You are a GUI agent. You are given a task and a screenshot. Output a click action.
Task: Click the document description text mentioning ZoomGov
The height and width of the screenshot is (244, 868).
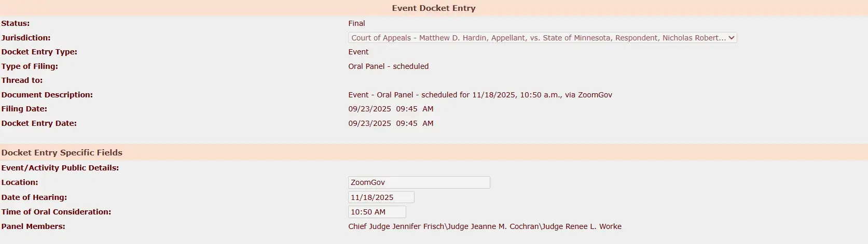(480, 95)
